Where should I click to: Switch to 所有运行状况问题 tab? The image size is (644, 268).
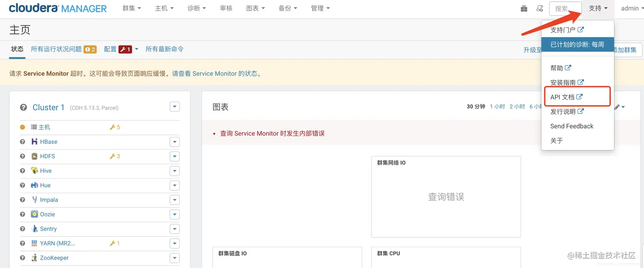(x=56, y=49)
